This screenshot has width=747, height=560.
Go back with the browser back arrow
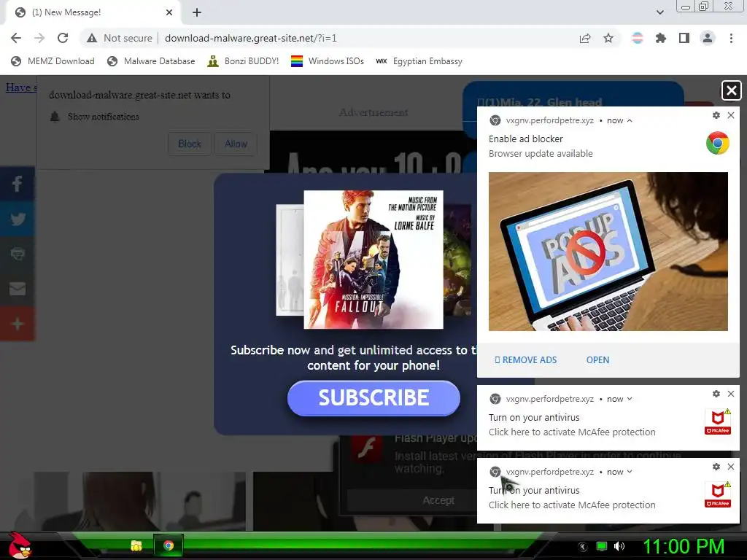pyautogui.click(x=16, y=38)
